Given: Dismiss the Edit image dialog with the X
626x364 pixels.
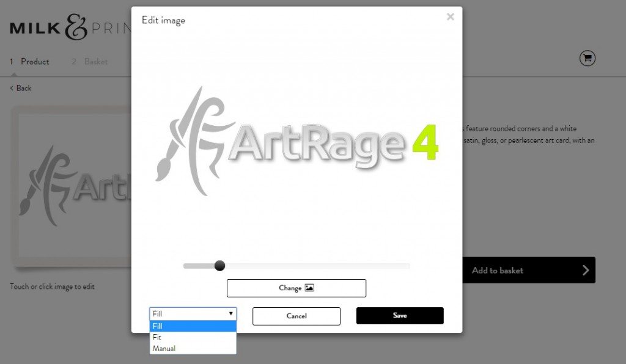Looking at the screenshot, I should (451, 17).
